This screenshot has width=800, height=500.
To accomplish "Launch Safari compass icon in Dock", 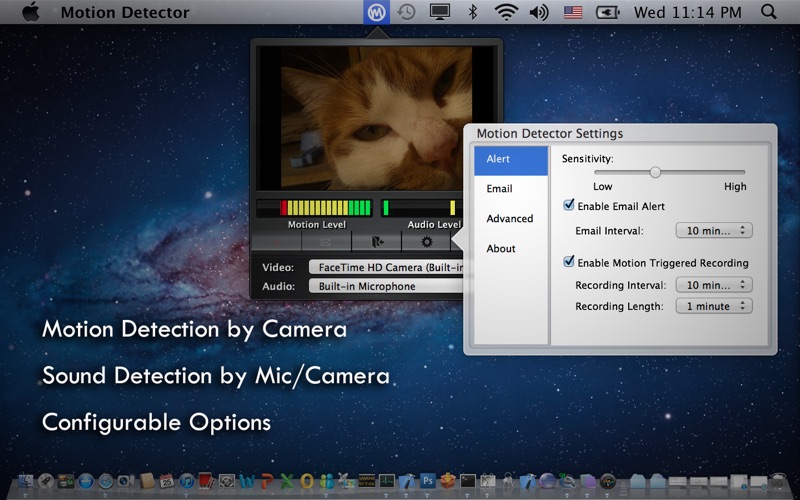I will point(106,481).
